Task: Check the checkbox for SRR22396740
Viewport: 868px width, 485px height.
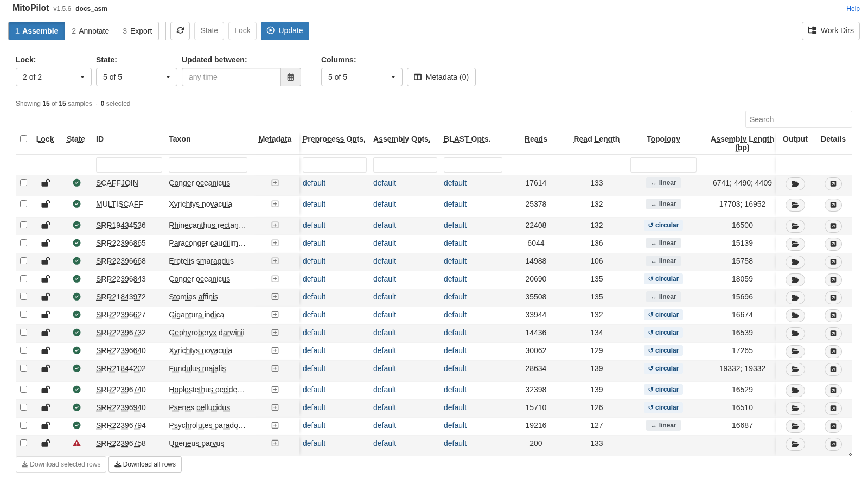Action: (23, 389)
